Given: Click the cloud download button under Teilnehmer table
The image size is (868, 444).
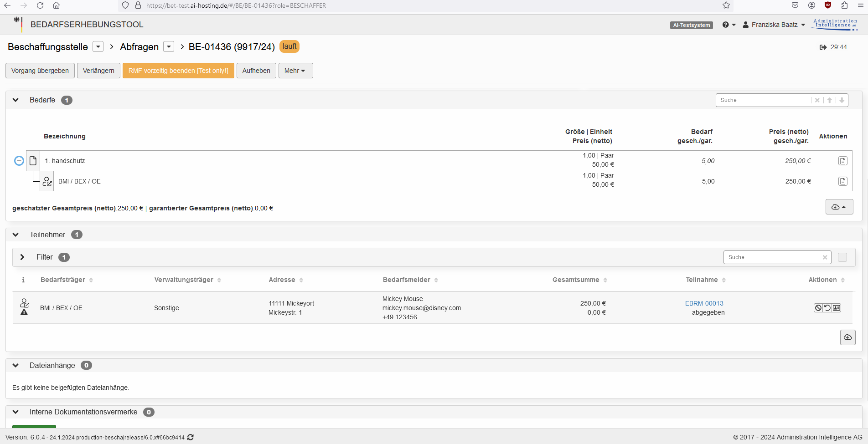Looking at the screenshot, I should [847, 337].
